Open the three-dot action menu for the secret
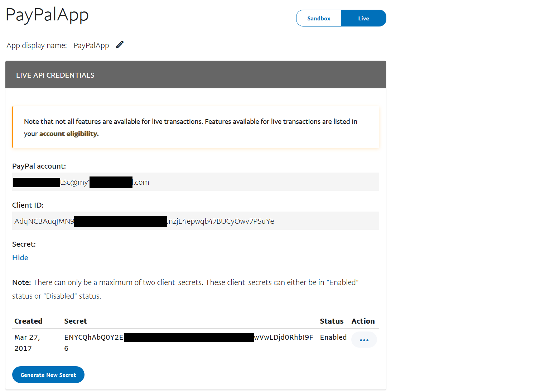 tap(364, 340)
